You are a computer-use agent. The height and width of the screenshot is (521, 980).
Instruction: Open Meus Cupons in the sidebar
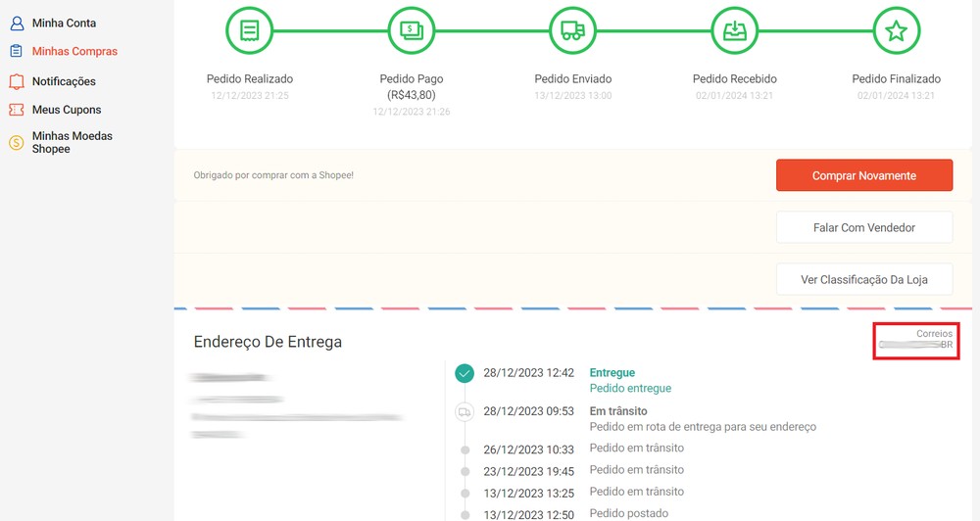coord(67,110)
